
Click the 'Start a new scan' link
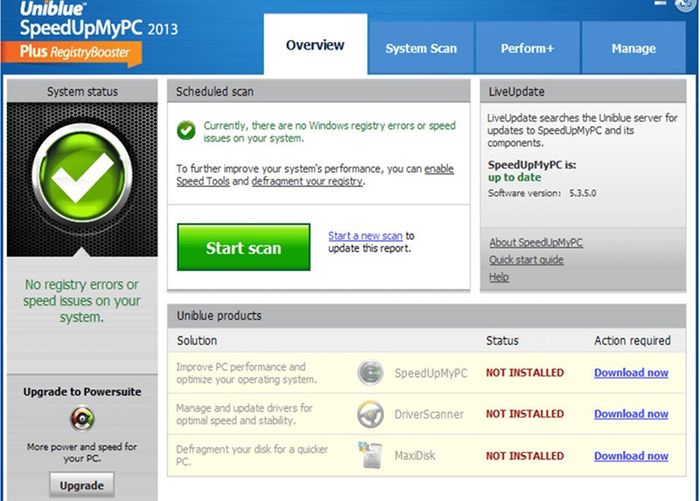pos(365,236)
